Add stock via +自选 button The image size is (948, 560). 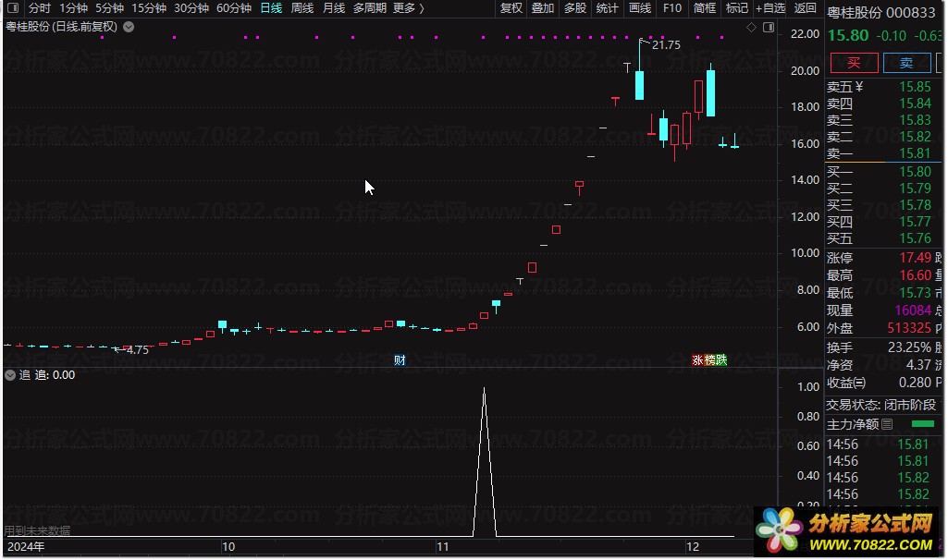point(770,7)
